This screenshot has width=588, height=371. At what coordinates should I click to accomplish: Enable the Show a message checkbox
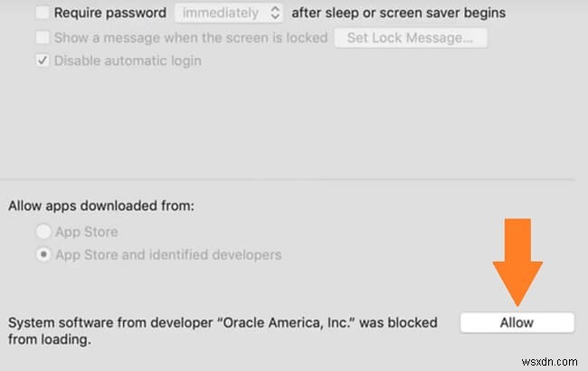tap(43, 38)
